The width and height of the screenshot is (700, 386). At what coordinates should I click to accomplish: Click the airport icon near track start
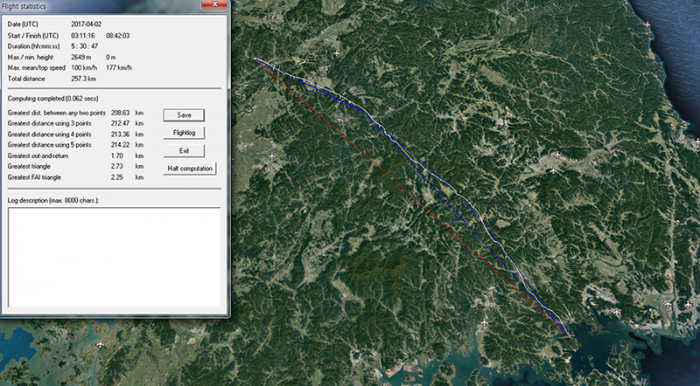click(x=337, y=54)
